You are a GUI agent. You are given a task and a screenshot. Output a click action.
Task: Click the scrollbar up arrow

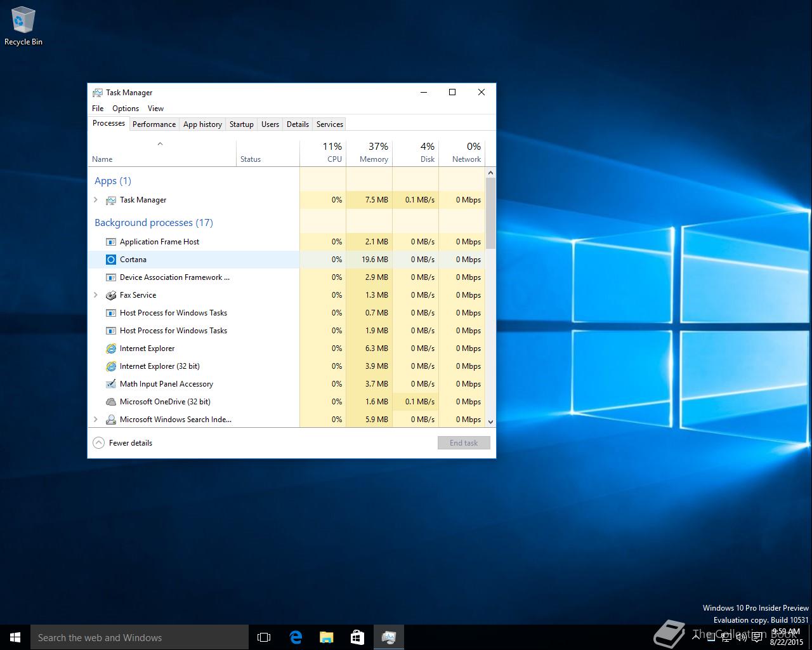[490, 173]
